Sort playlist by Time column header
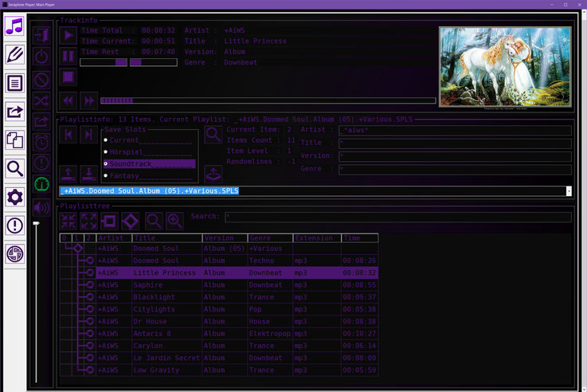The width and height of the screenshot is (587, 392). point(358,237)
